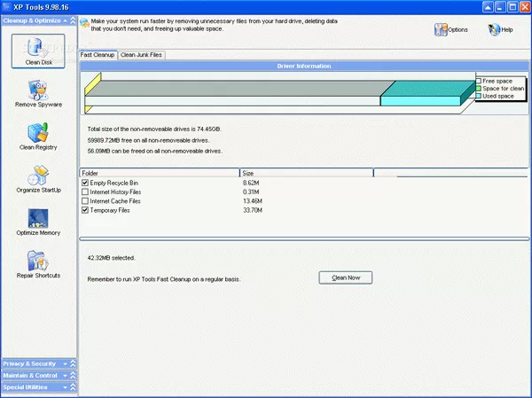Sort by the Folder column header
532x398 pixels.
click(x=160, y=173)
